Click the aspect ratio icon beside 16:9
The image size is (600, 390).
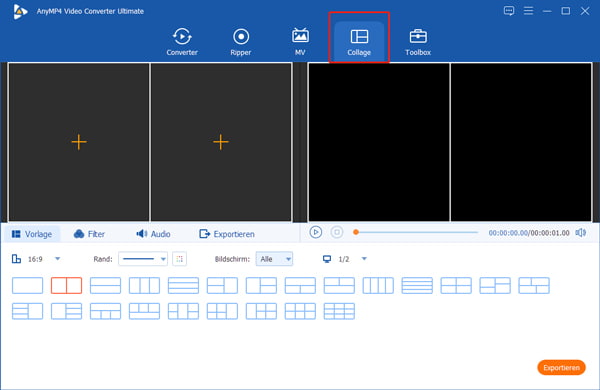point(16,259)
